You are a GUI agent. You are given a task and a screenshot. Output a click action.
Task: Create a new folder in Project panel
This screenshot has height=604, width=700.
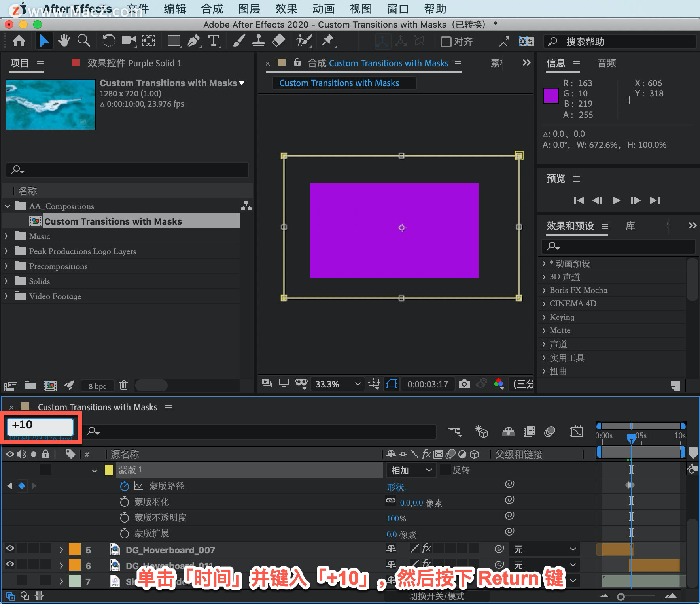click(30, 385)
